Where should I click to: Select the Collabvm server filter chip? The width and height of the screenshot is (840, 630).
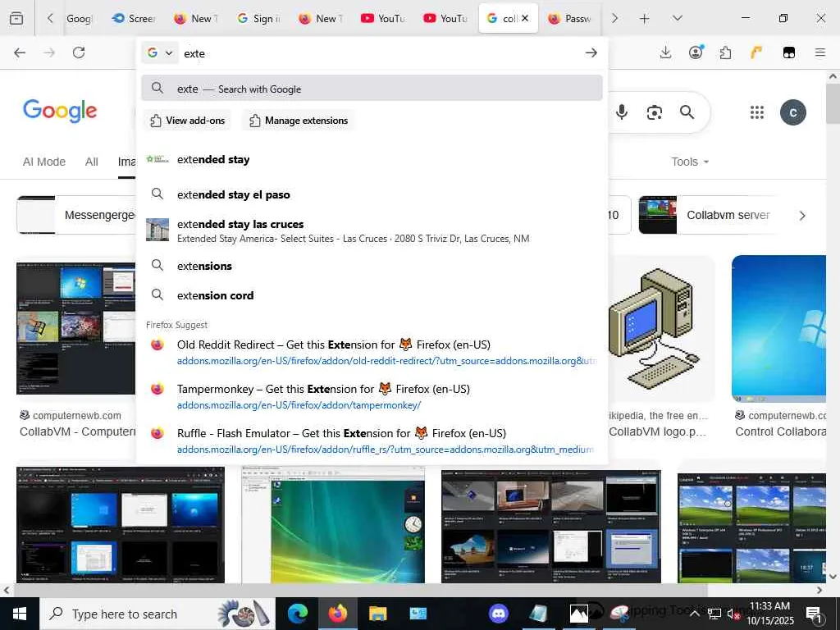[710, 215]
